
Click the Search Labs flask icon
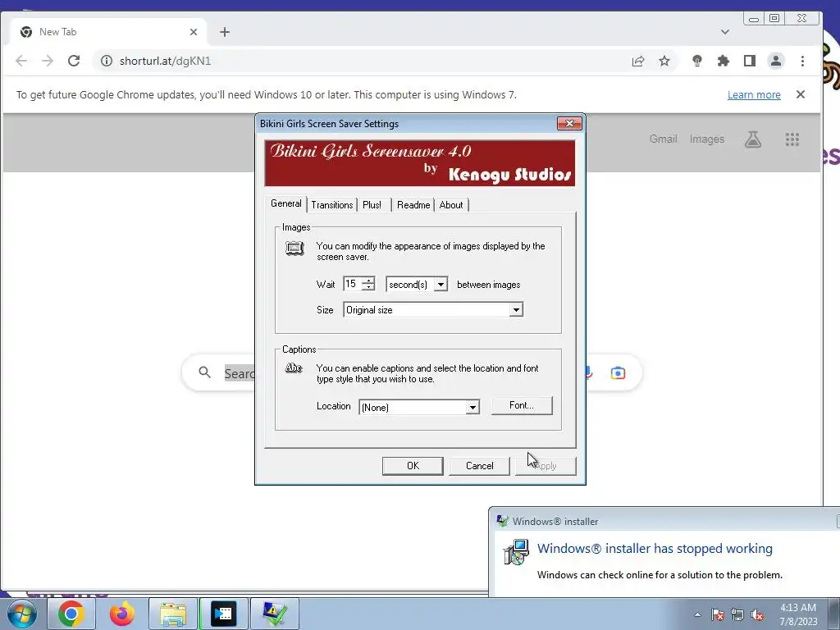coord(753,139)
